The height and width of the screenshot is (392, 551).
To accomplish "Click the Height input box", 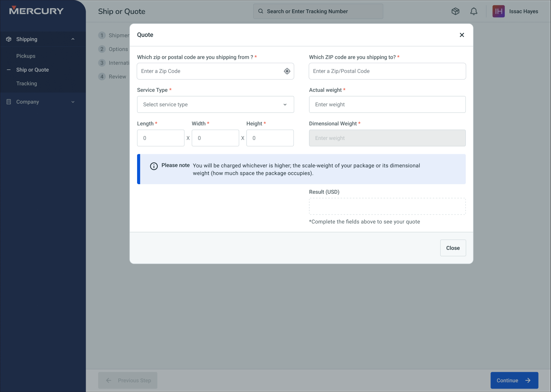I will tap(270, 138).
